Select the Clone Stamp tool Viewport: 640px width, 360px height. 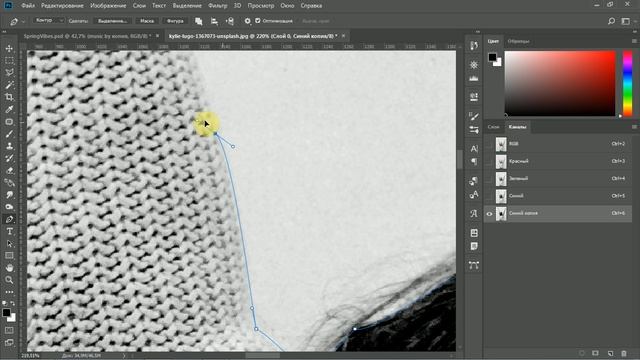pos(9,146)
